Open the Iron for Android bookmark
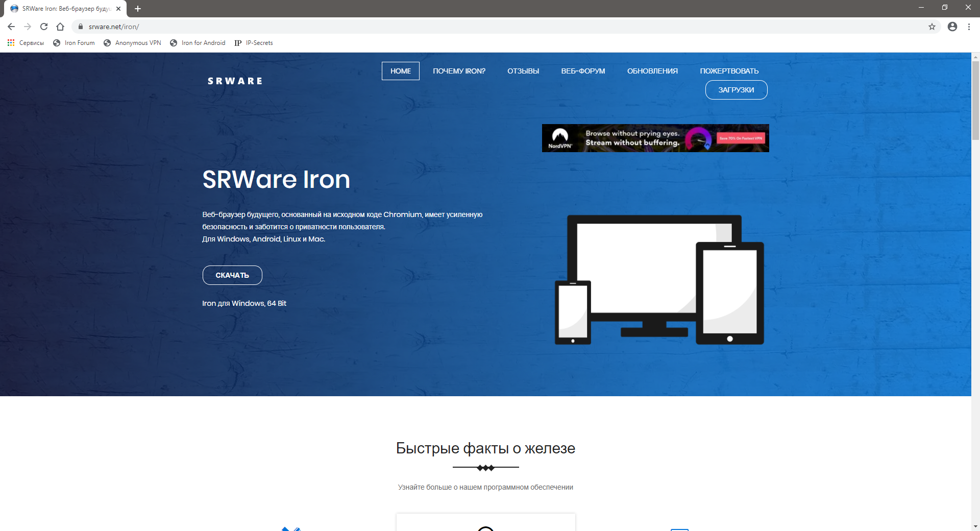Screen dimensions: 980x531 (x=198, y=43)
